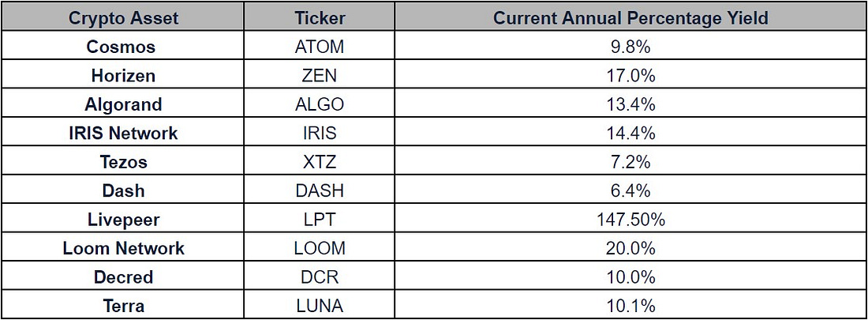868x320 pixels.
Task: Select the ALGO ticker cell
Action: pos(320,104)
